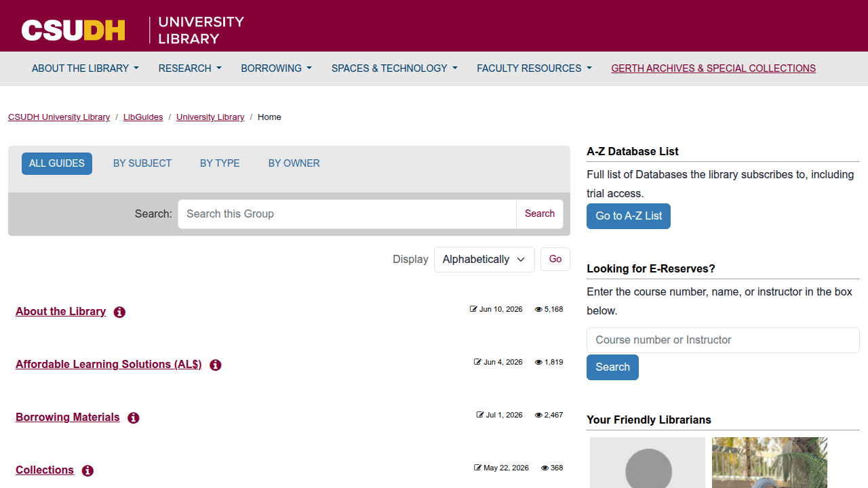
Task: Click librarian photo with palm trees
Action: click(x=770, y=463)
